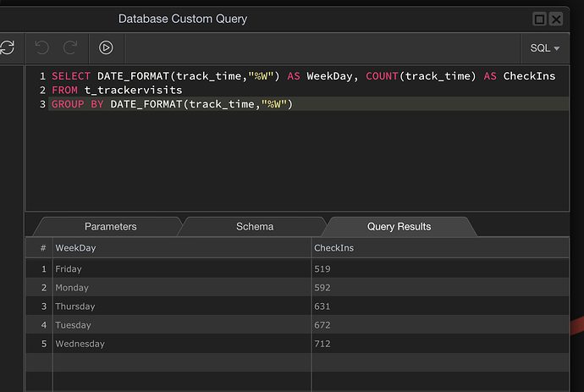This screenshot has width=584, height=392.
Task: Select the Tuesday result cell
Action: 182,324
